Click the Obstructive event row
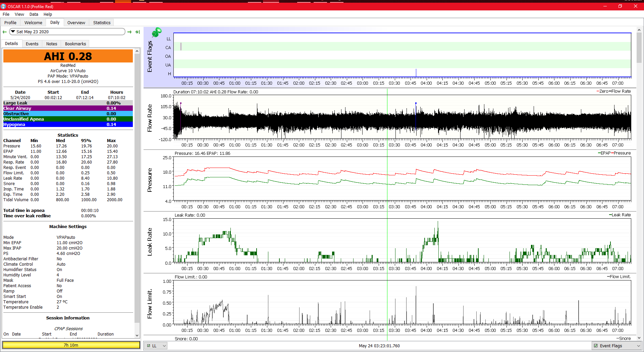 [x=68, y=114]
